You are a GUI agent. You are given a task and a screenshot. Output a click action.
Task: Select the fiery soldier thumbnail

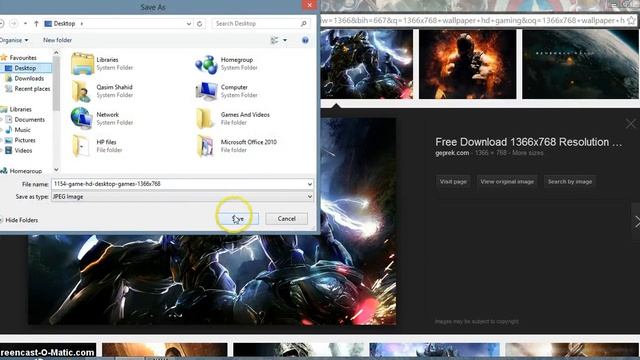[x=467, y=64]
